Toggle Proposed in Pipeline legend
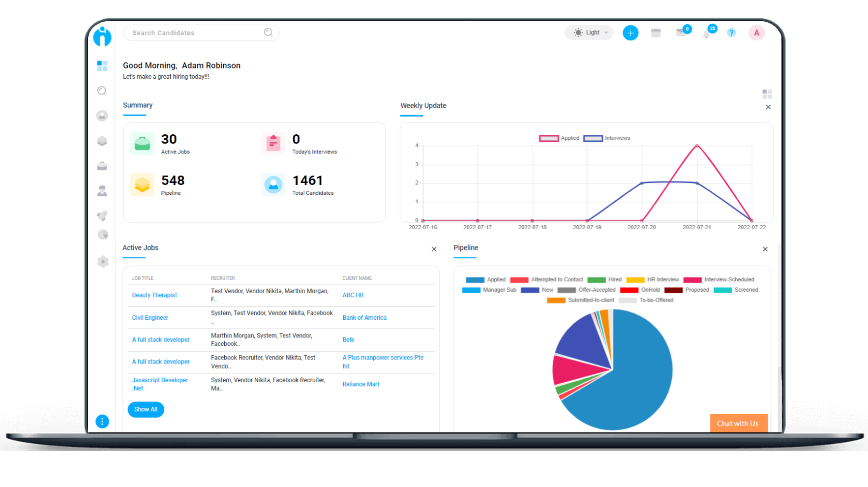868x487 pixels. (x=687, y=290)
